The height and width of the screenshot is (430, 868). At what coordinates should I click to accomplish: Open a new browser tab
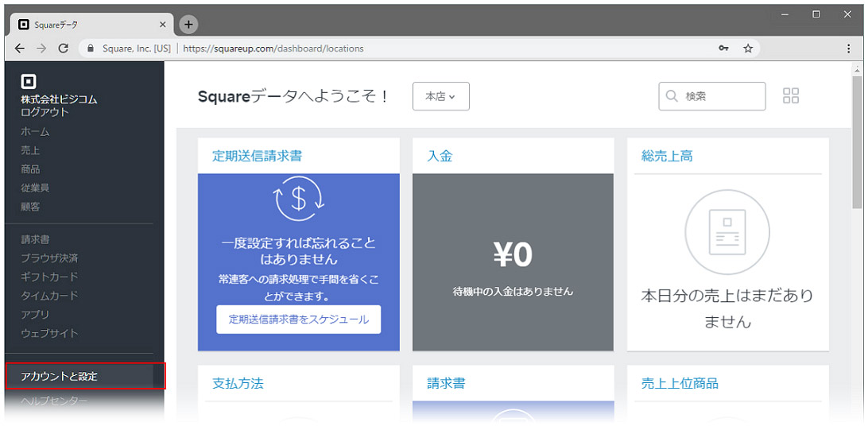point(188,25)
